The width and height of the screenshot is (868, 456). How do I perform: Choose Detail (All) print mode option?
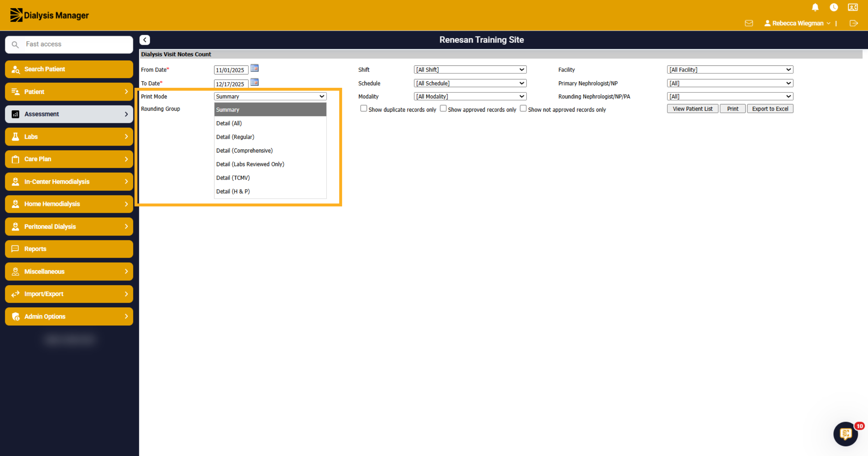[270, 123]
